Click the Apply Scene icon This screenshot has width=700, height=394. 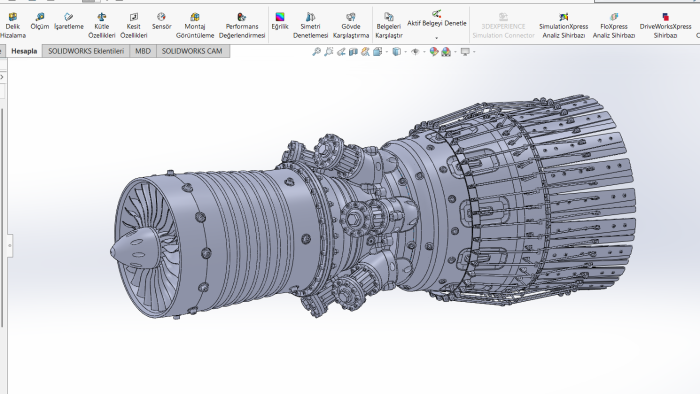pyautogui.click(x=446, y=52)
